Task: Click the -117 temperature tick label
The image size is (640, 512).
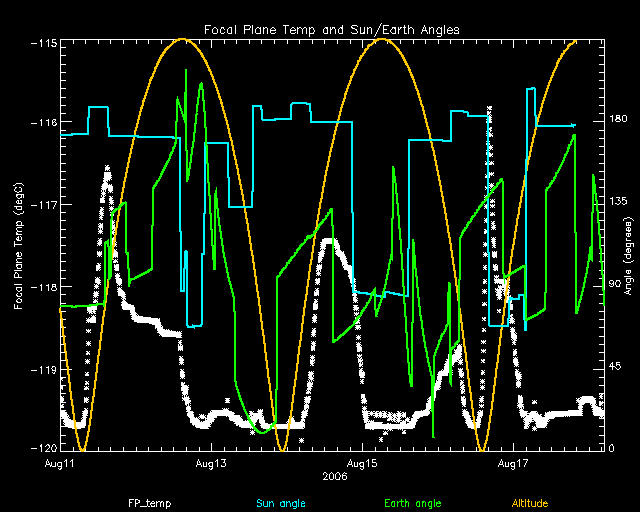Action: pos(42,205)
